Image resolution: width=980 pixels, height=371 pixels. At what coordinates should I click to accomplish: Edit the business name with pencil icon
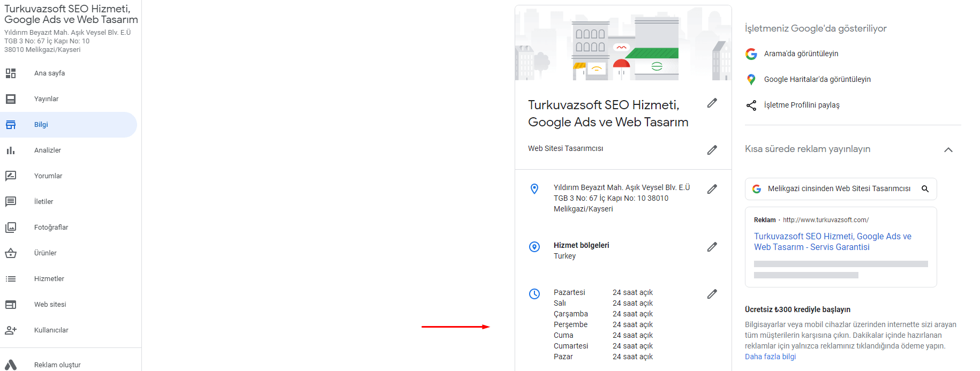(712, 103)
